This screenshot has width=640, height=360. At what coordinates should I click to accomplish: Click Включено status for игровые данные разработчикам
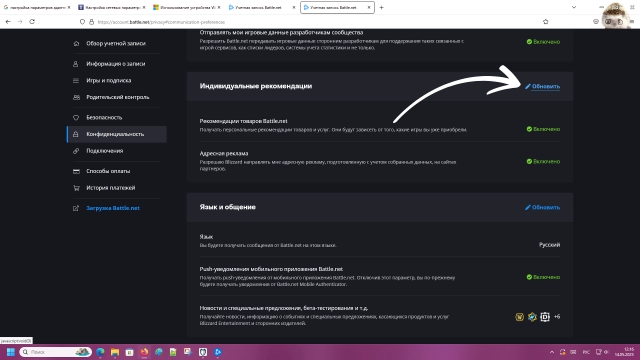(x=543, y=42)
